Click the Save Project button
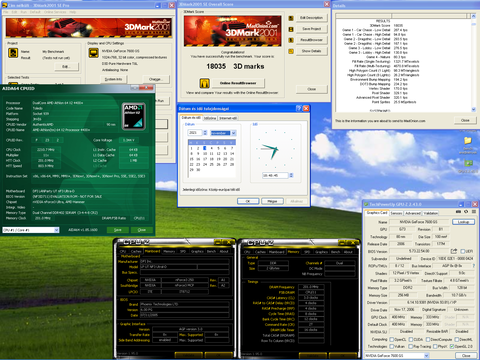 point(312,29)
